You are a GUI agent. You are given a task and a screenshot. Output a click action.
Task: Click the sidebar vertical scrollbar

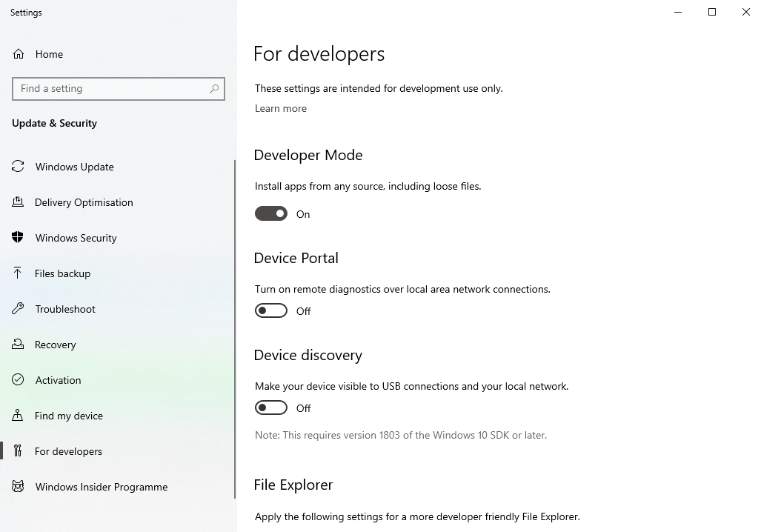point(235,329)
